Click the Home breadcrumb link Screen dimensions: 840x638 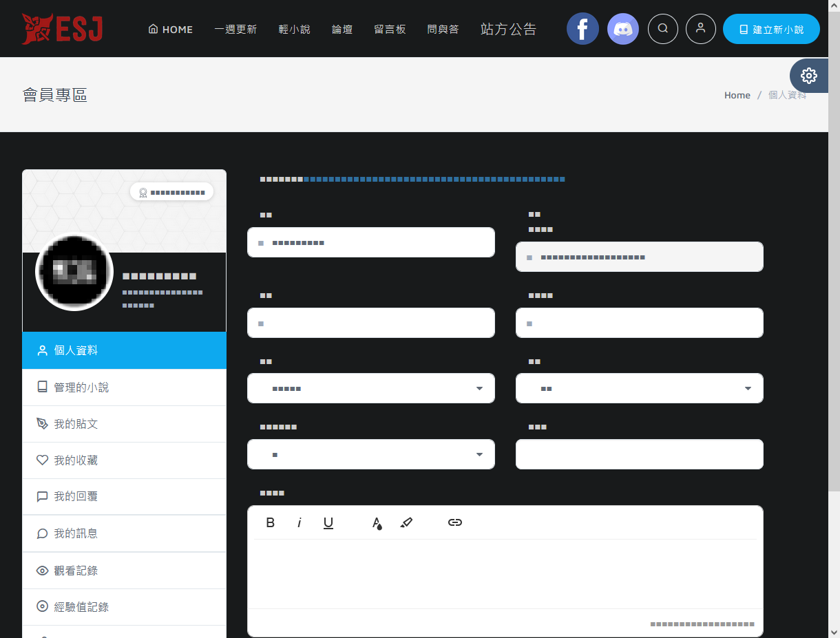(737, 95)
